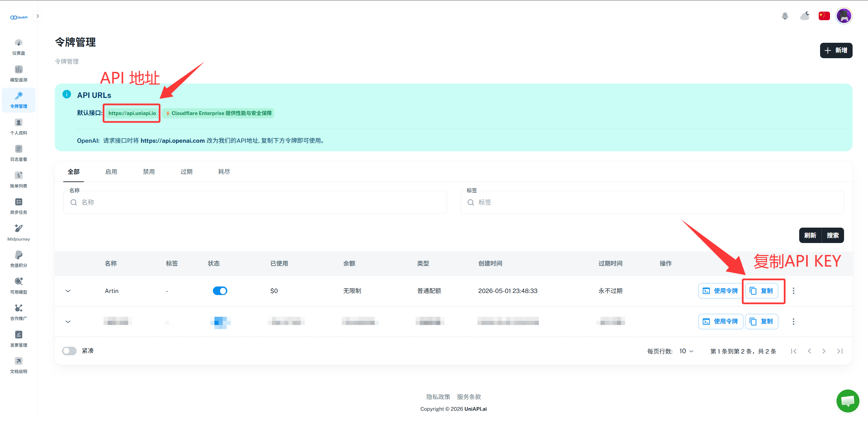
Task: Select the 启用 tab
Action: pyautogui.click(x=111, y=172)
